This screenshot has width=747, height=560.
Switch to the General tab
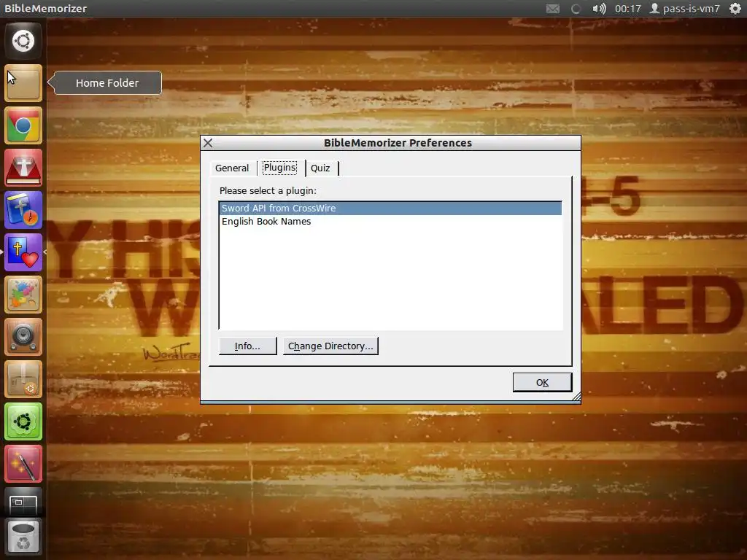[x=232, y=168]
